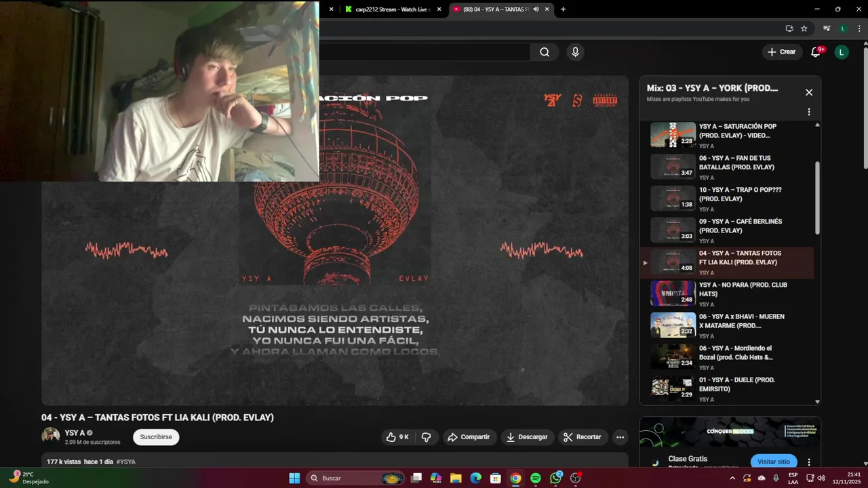Image resolution: width=868 pixels, height=488 pixels.
Task: Open WhatsApp from the taskbar
Action: coord(556,478)
